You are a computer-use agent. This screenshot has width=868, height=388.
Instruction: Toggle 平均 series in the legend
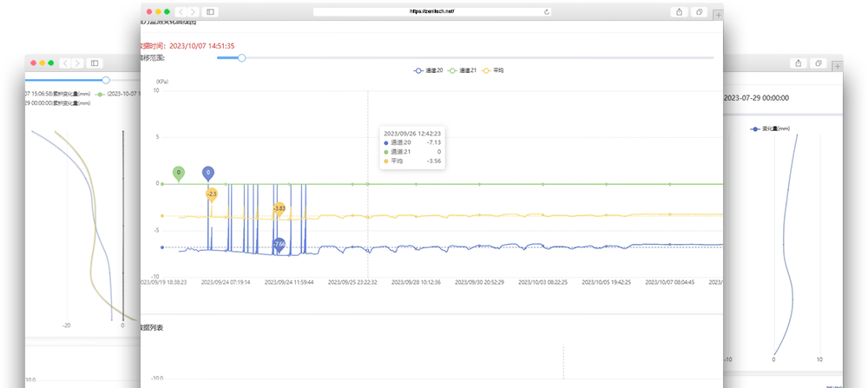(x=493, y=71)
